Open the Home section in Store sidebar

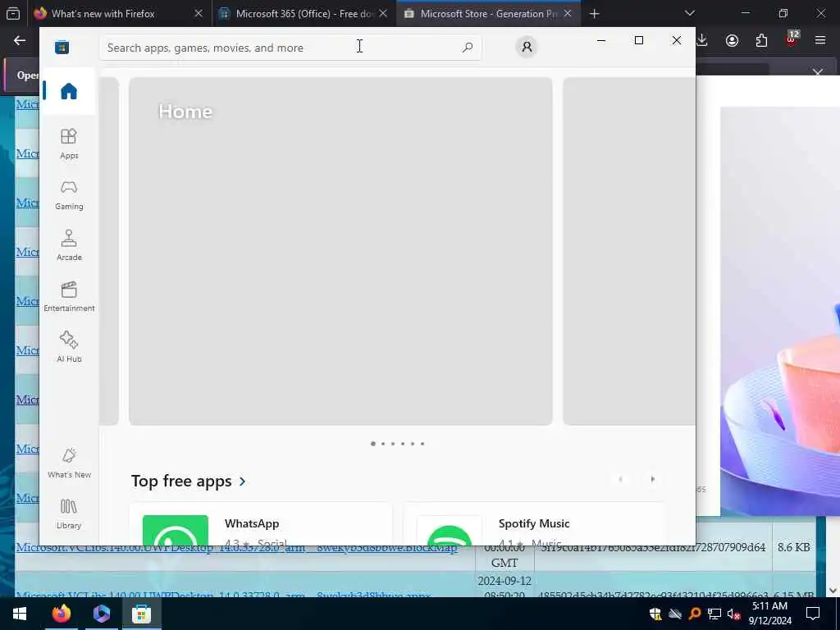pos(69,91)
